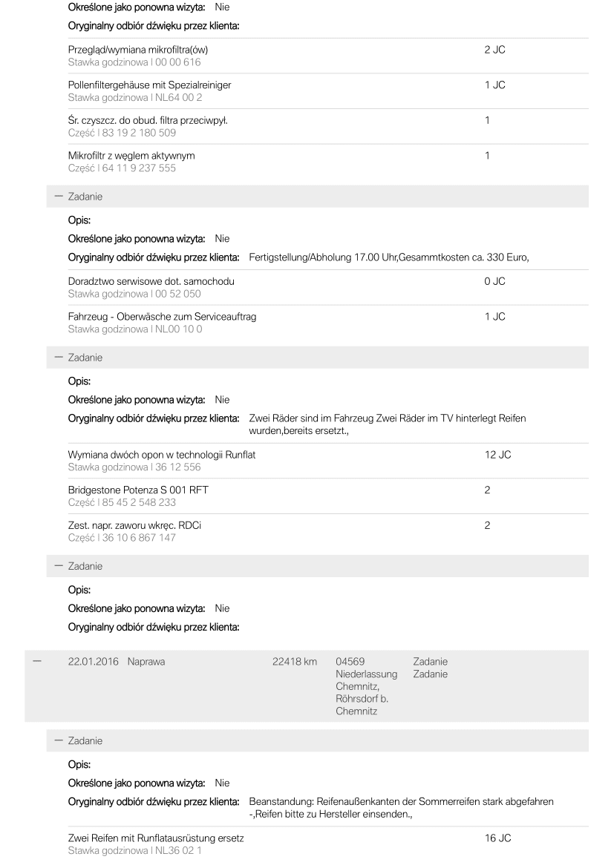
Task: Click the 12 JC quantity value
Action: coord(497,455)
